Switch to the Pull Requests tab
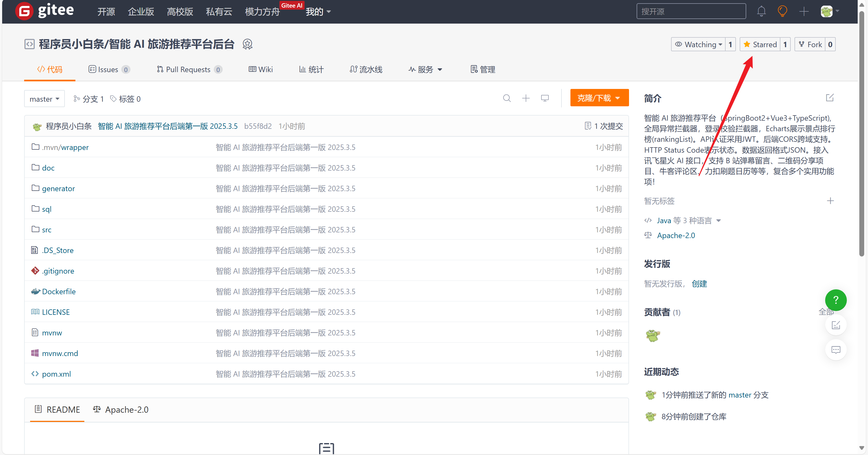Viewport: 868px width, 455px height. [x=188, y=69]
